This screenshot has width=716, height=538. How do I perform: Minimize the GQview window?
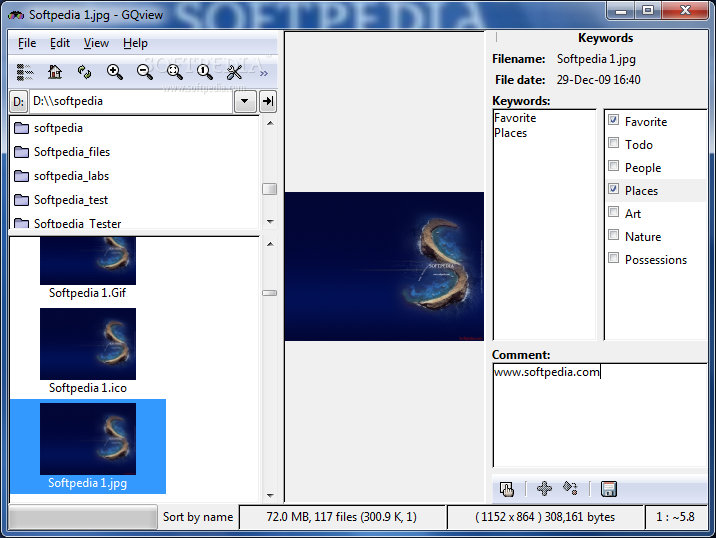pyautogui.click(x=621, y=11)
